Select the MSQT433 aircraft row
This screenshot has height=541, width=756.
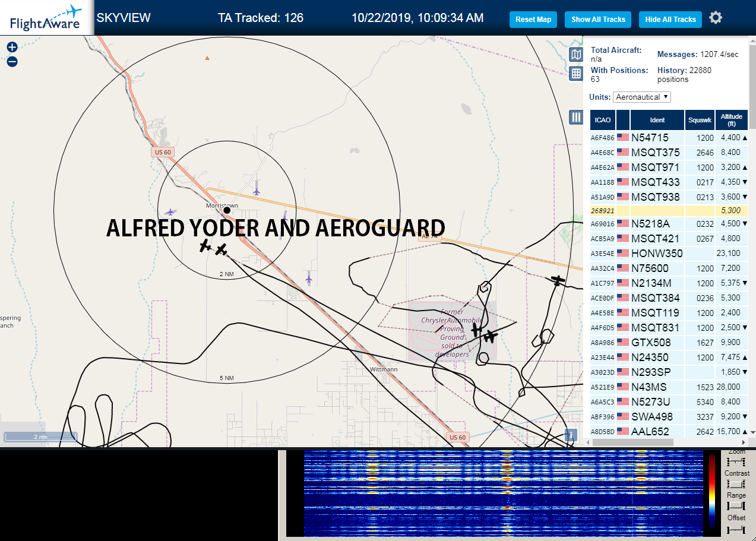click(669, 182)
